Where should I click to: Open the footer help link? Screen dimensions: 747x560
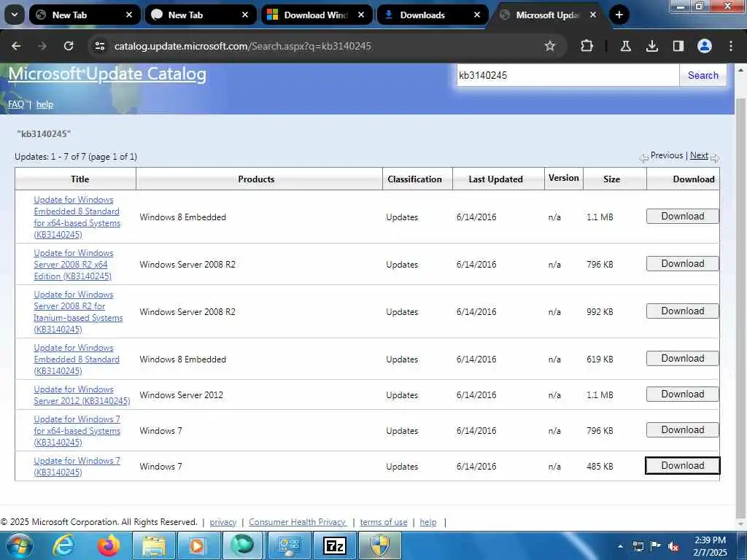click(427, 522)
